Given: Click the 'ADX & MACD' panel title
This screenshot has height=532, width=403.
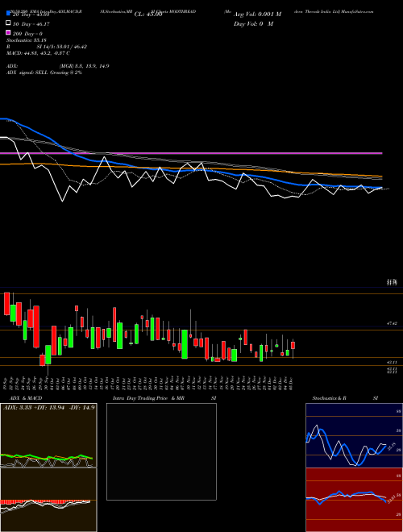Looking at the screenshot, I should [26, 398].
